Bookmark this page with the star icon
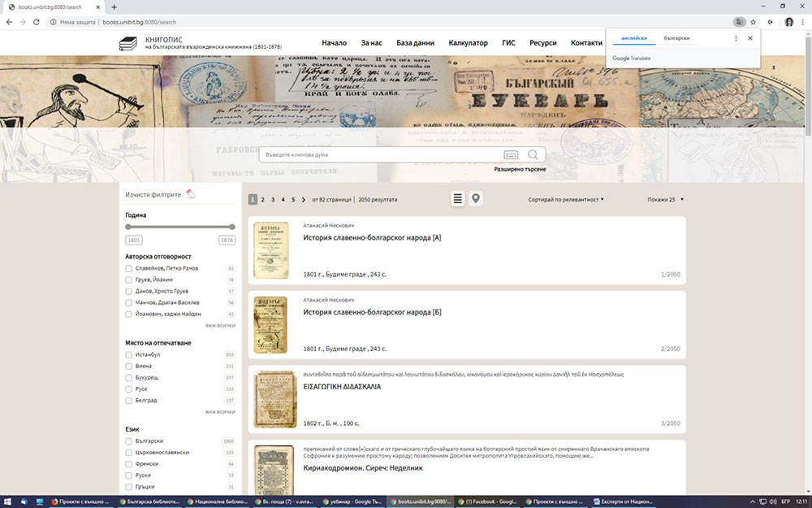The width and height of the screenshot is (812, 508). coord(754,22)
